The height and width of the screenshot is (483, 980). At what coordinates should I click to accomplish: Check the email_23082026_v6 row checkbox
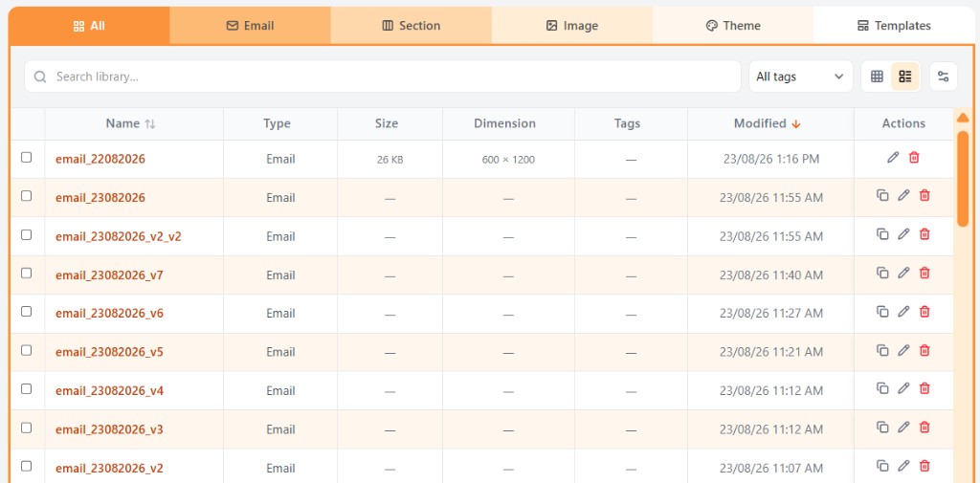[26, 312]
